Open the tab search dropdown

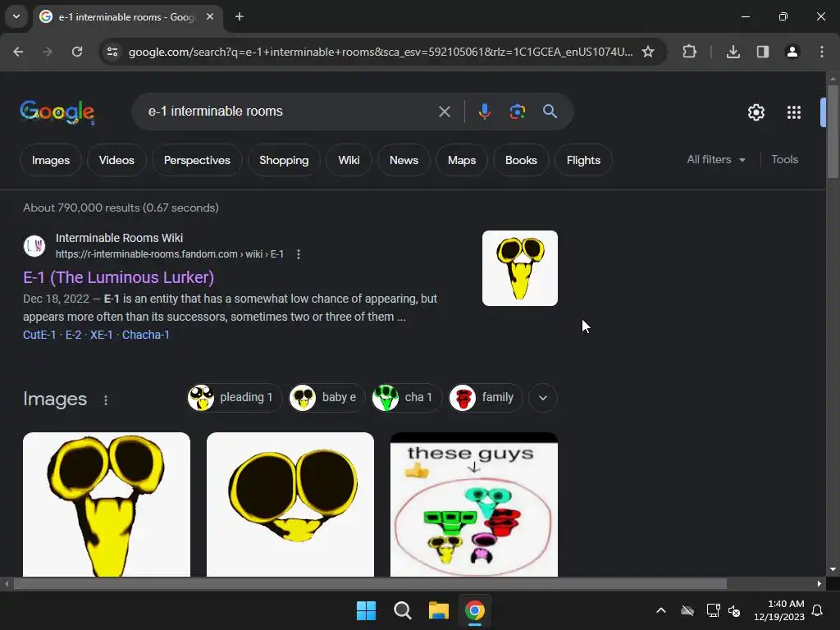(x=16, y=16)
